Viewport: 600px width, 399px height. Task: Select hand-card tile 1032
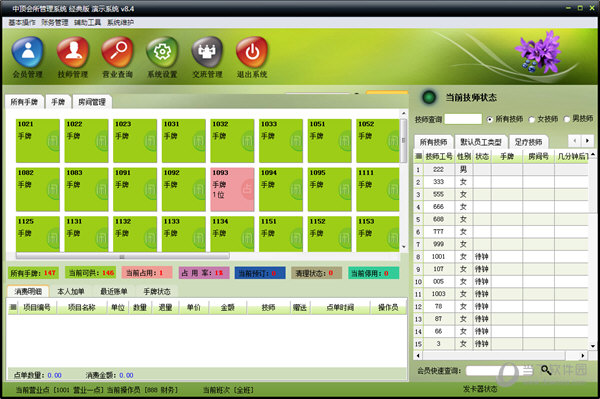click(x=232, y=141)
